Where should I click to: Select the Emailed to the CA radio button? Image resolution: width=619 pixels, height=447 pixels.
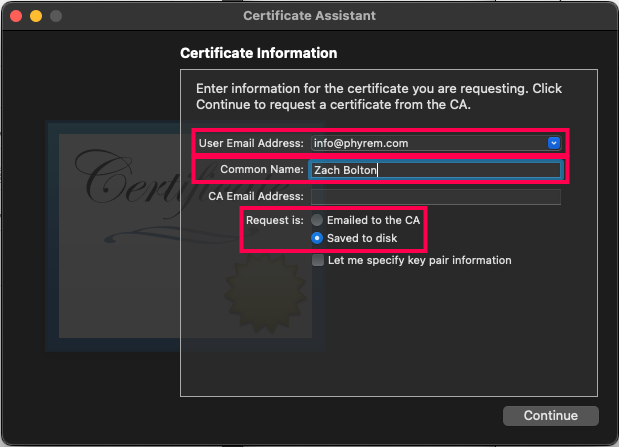coord(317,220)
